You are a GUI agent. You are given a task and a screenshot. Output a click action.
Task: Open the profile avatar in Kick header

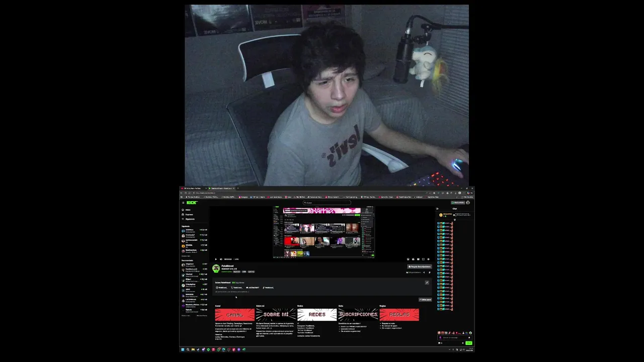[x=468, y=203]
